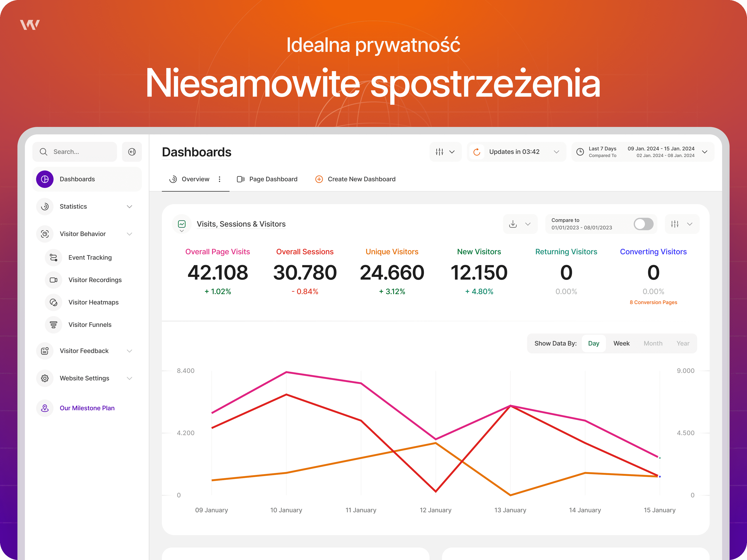Click the Visitor Funnels icon
Image resolution: width=747 pixels, height=560 pixels.
tap(53, 324)
